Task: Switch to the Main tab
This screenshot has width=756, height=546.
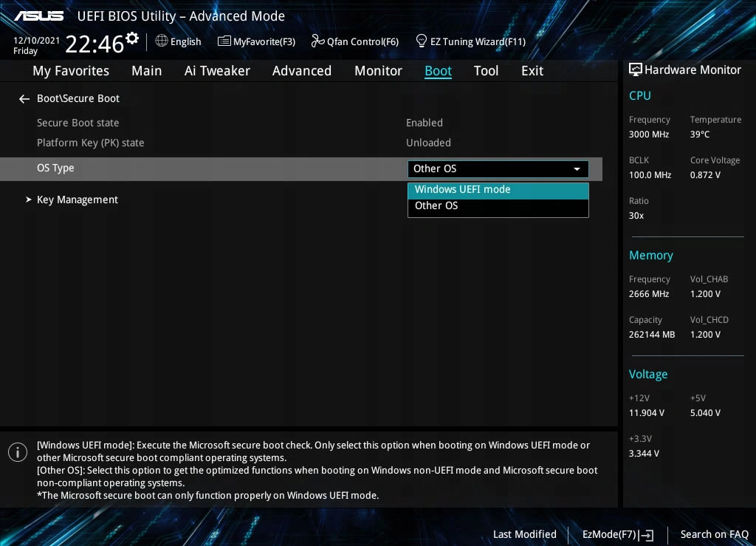Action: coord(147,71)
